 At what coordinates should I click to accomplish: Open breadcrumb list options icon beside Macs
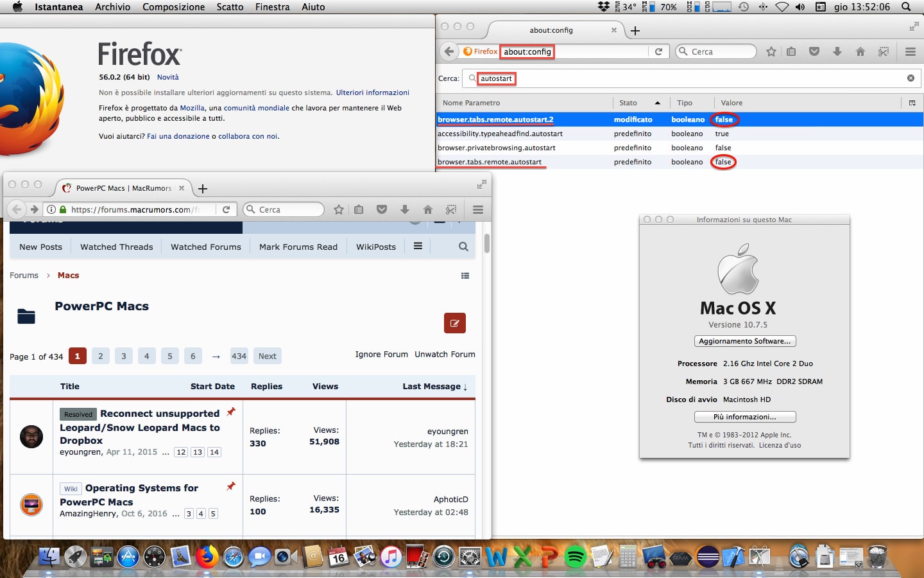(x=465, y=276)
